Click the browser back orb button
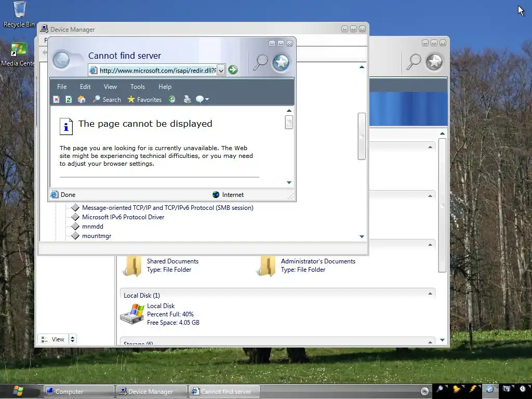This screenshot has width=532, height=399. [x=61, y=60]
